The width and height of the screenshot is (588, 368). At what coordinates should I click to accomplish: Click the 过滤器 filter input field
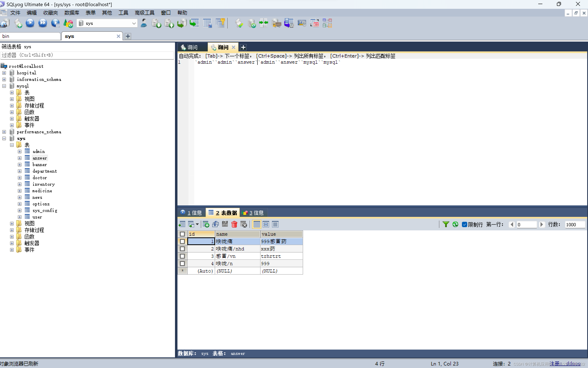(x=87, y=55)
